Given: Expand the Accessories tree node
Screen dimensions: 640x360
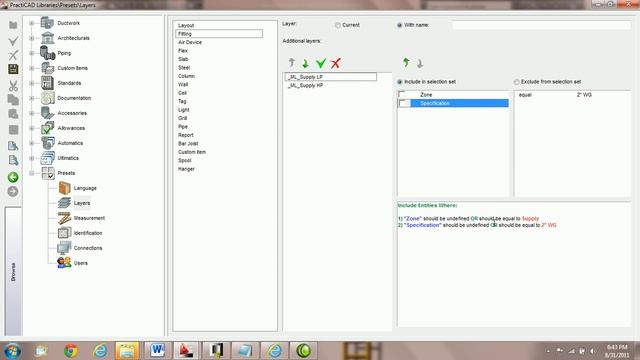Looking at the screenshot, I should (x=32, y=113).
